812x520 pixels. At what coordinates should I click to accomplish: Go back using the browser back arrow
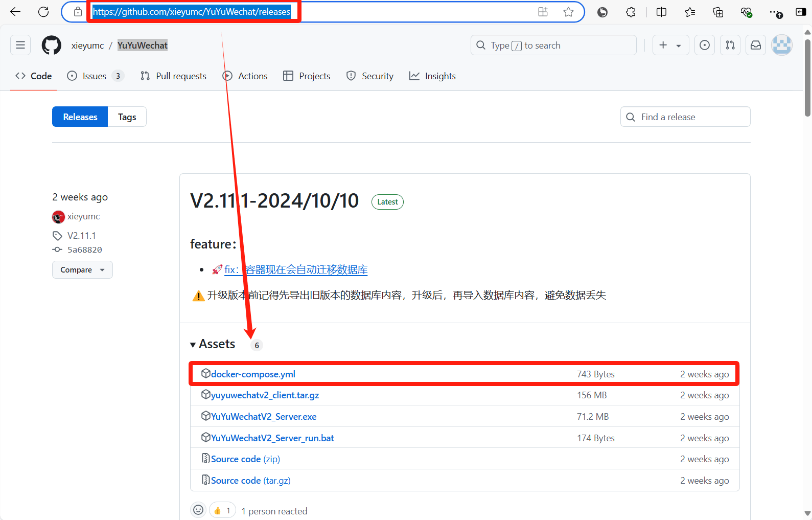(x=15, y=12)
